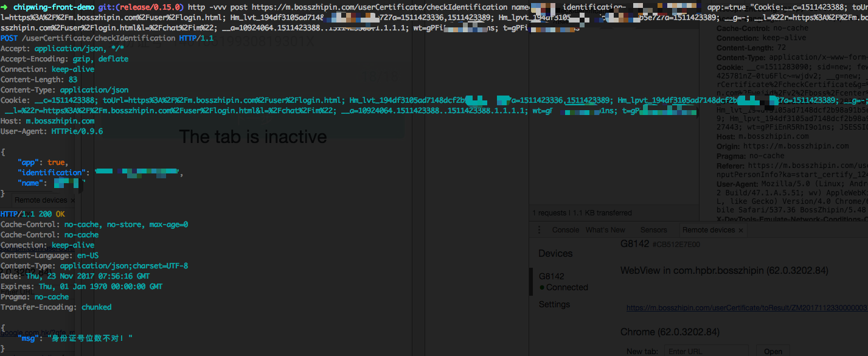Viewport: 868px width, 356px height.
Task: Click the Chrome (62.0.3202.84) heading
Action: pyautogui.click(x=670, y=332)
